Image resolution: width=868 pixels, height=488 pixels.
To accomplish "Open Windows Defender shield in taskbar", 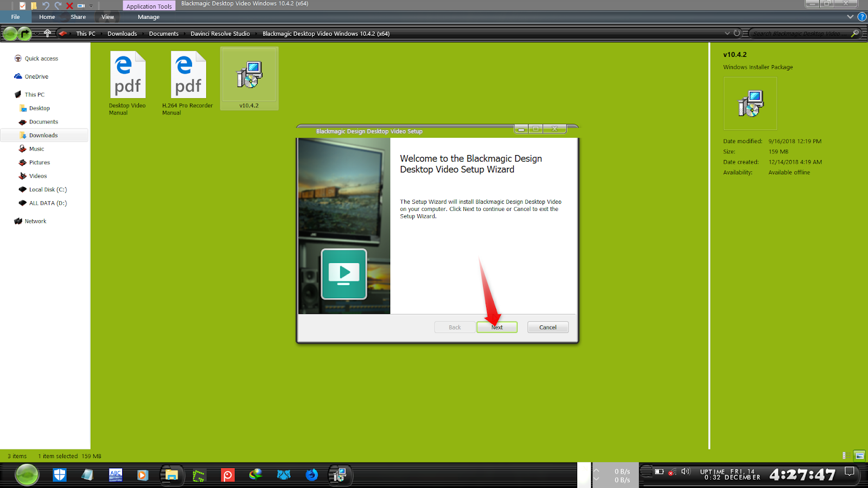I will (x=60, y=475).
